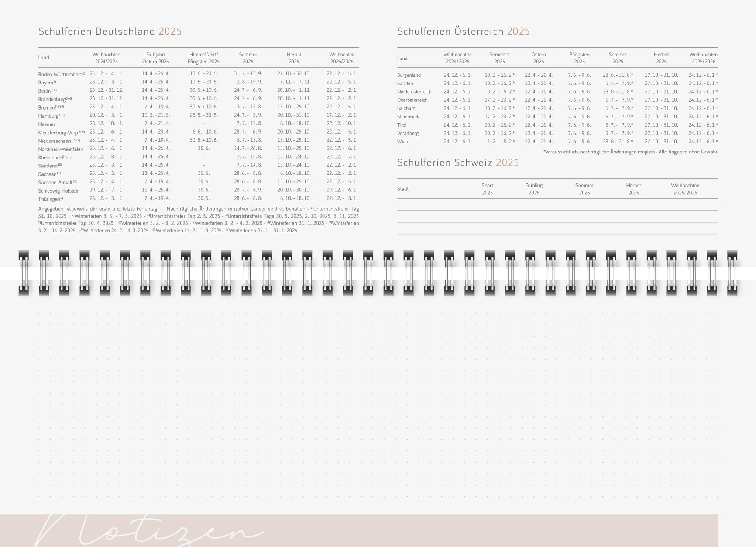The height and width of the screenshot is (547, 756).
Task: Click the 'Sport 2025' column header in Schweiz table
Action: coord(487,189)
